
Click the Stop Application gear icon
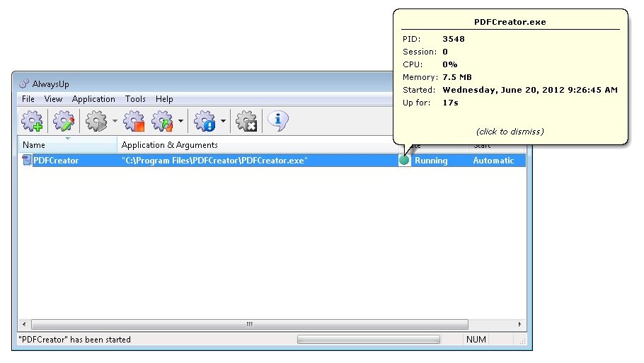coord(134,121)
